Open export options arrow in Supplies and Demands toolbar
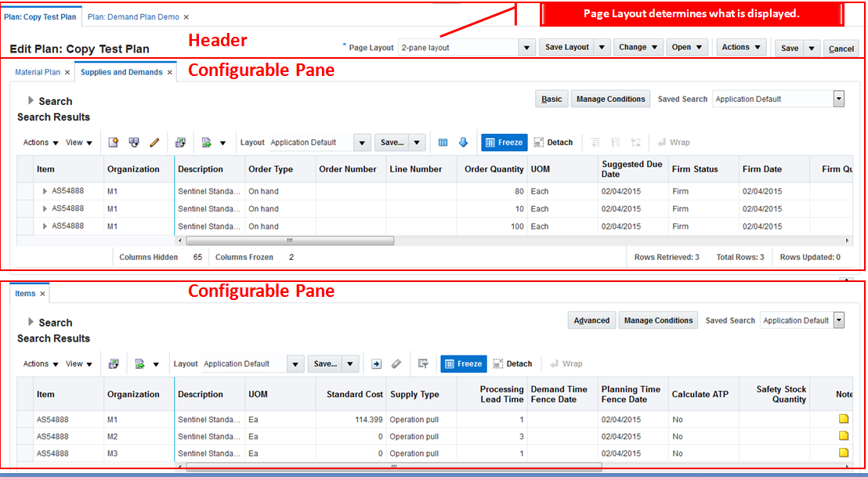This screenshot has height=477, width=868. (x=222, y=143)
